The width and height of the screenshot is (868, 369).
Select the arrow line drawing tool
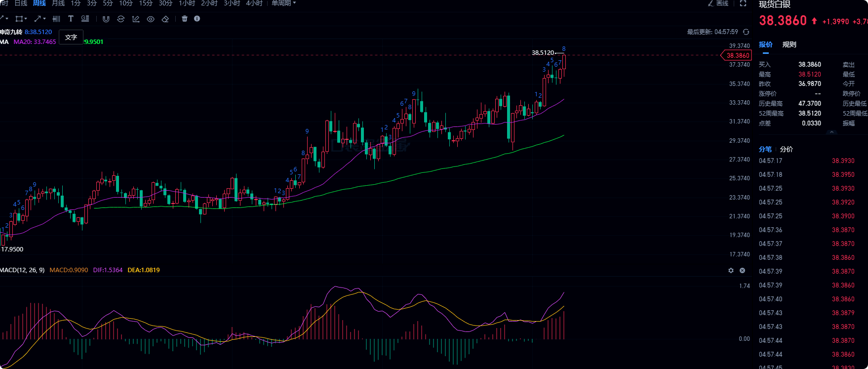[x=38, y=19]
